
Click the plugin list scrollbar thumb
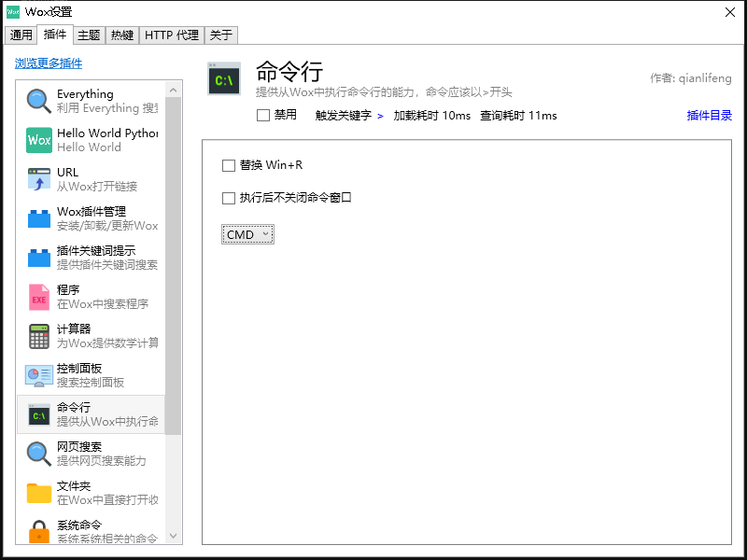click(x=173, y=266)
